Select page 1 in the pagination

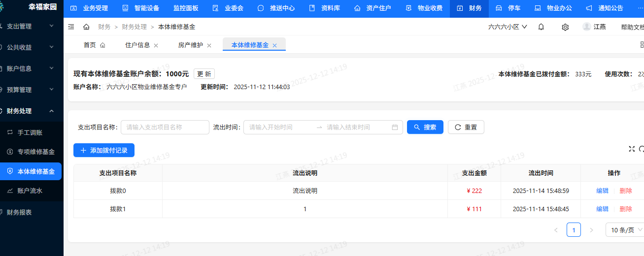click(x=574, y=230)
